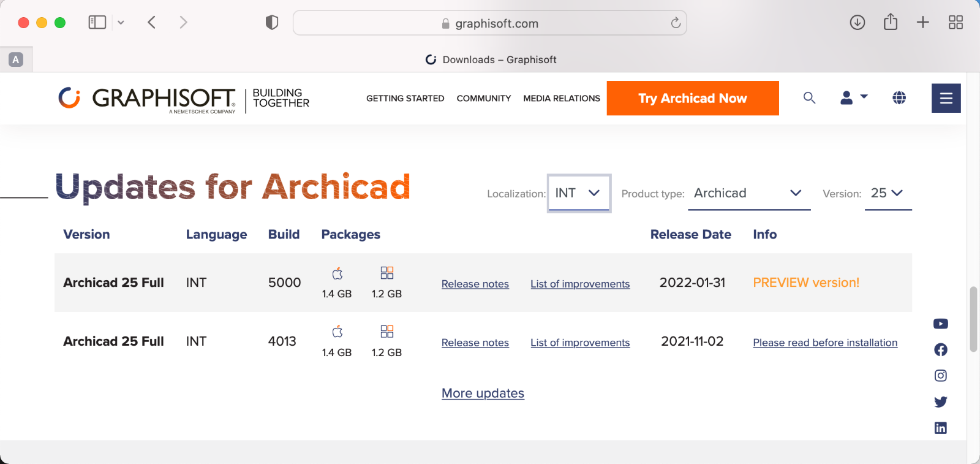Click the Info column header
980x464 pixels.
coord(764,234)
